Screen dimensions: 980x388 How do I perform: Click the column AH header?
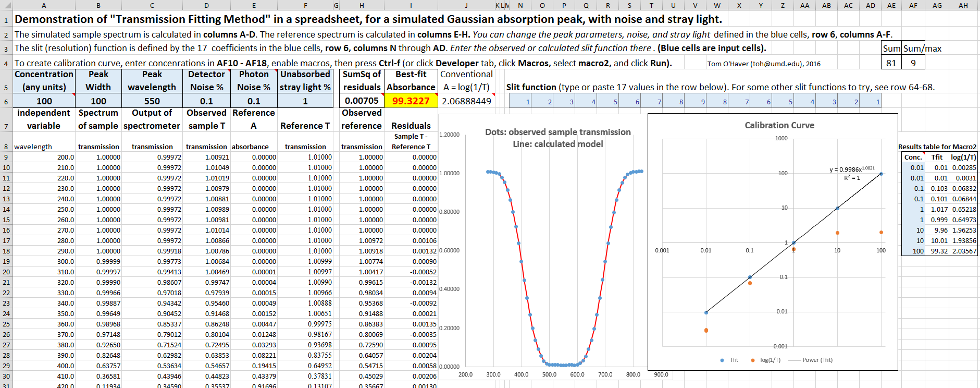coord(963,6)
